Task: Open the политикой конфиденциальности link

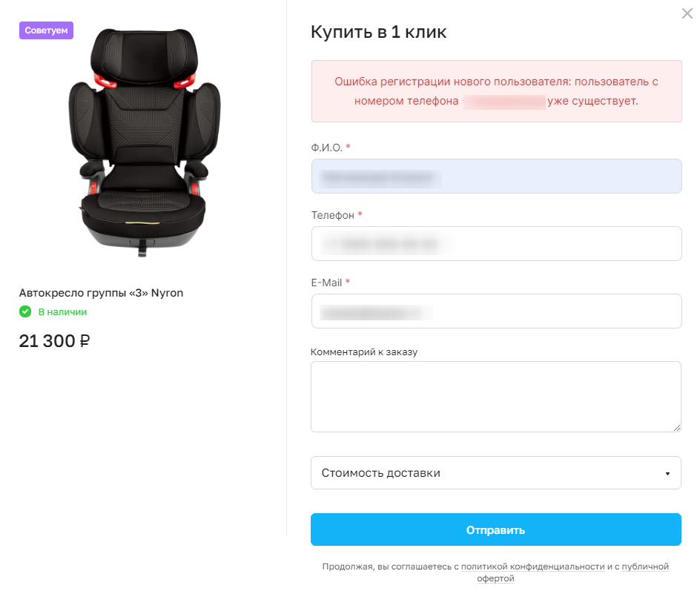Action: 532,567
